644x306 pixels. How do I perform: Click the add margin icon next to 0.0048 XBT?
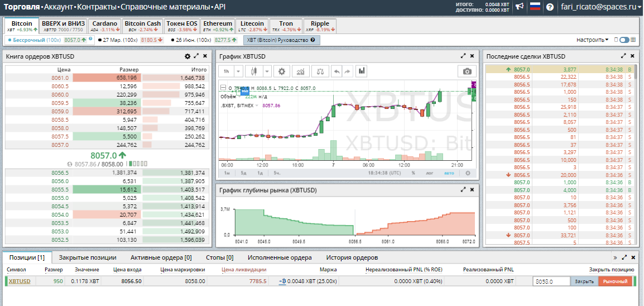click(282, 281)
